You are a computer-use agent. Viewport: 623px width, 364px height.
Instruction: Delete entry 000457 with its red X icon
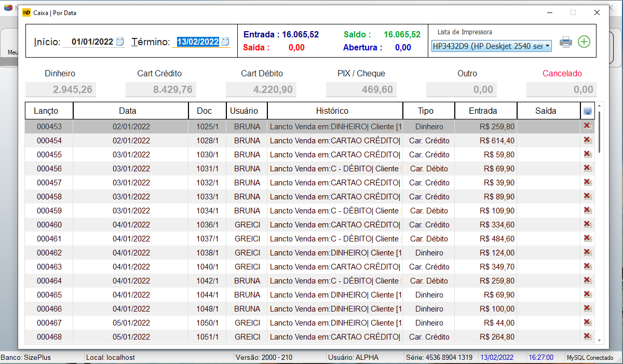[588, 182]
